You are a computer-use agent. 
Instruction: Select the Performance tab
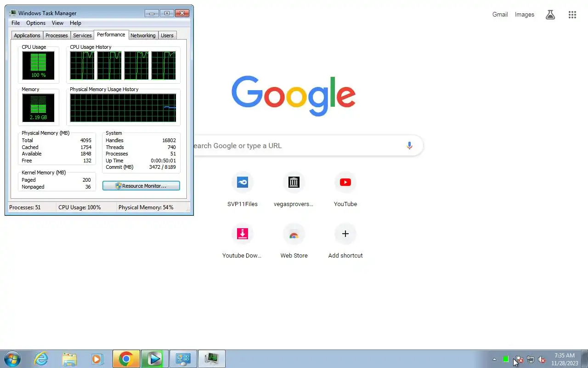111,35
